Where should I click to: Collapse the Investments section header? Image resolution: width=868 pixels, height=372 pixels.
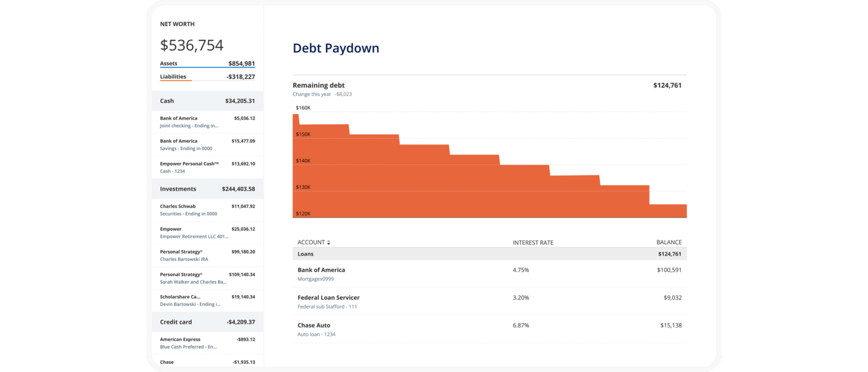(x=207, y=189)
